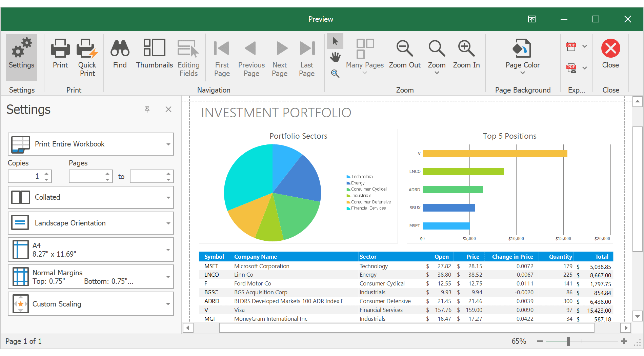Image resolution: width=644 pixels, height=356 pixels.
Task: Open the A4 paper size dropdown
Action: [168, 250]
